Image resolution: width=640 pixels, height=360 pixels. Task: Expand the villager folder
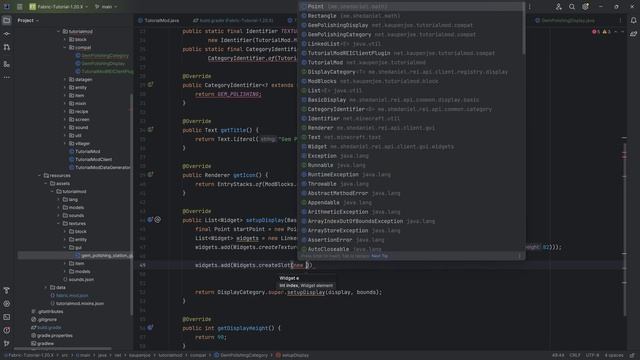coord(64,144)
